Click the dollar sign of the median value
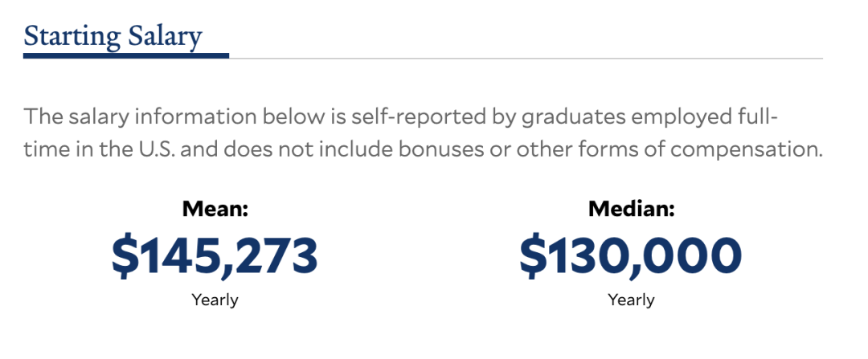Viewport: 868px width, 359px height. point(531,256)
